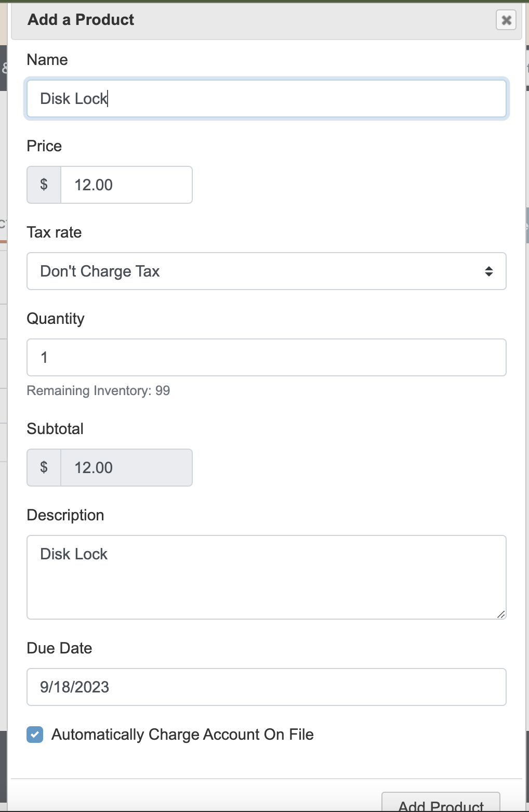Select the Don't Charge Tax option text
This screenshot has height=812, width=529.
(x=100, y=271)
